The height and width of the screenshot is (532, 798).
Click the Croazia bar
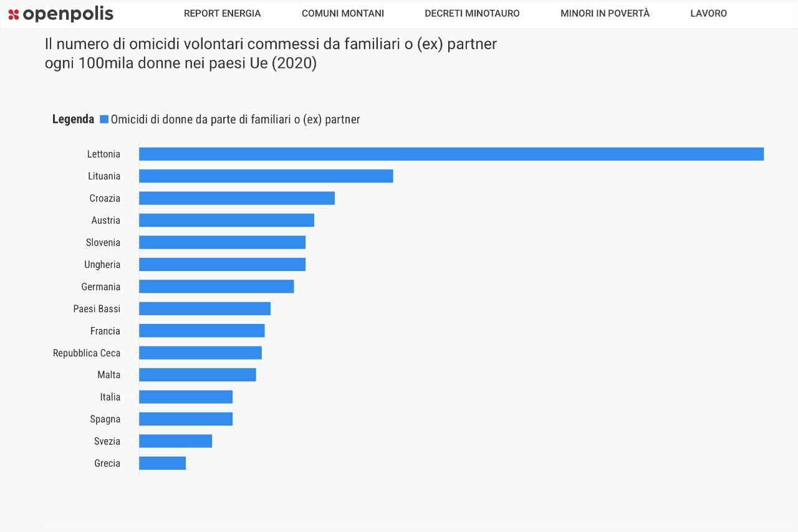click(237, 198)
